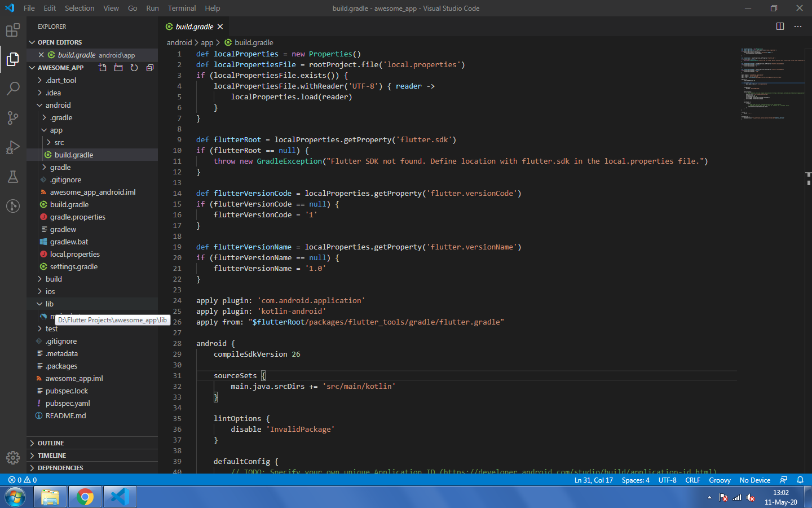Open notifications bell in status bar
The image size is (812, 508).
[800, 480]
